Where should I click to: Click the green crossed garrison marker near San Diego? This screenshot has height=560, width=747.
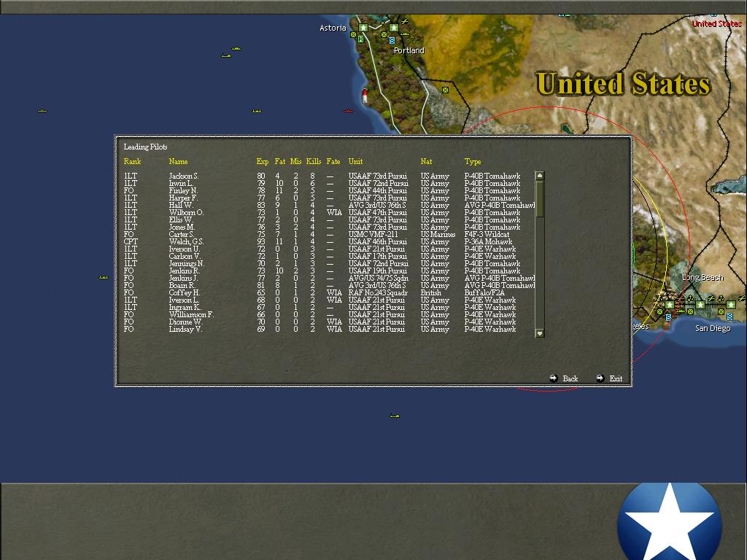(x=721, y=311)
